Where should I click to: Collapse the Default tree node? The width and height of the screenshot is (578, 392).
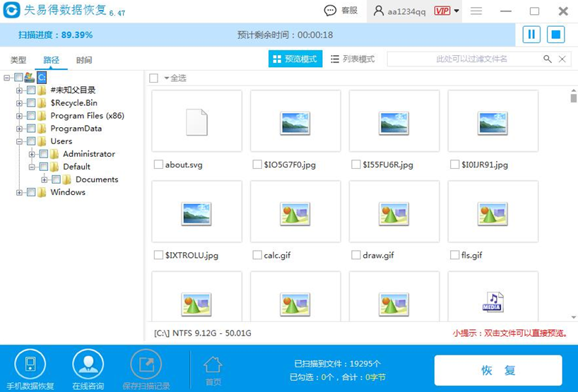tap(32, 167)
